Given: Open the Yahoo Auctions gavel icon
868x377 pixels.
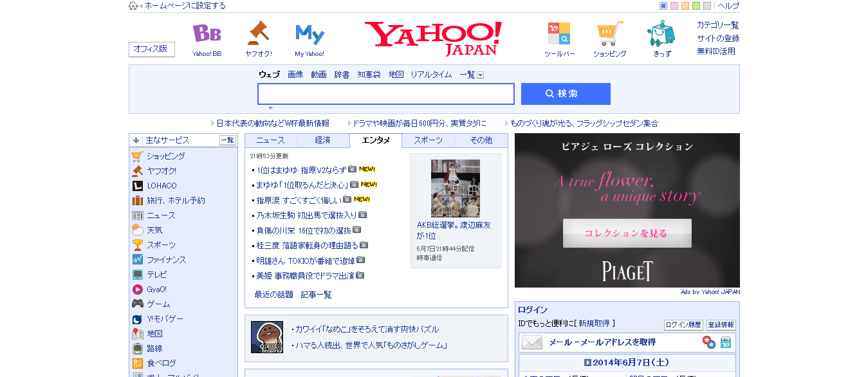Looking at the screenshot, I should (258, 33).
